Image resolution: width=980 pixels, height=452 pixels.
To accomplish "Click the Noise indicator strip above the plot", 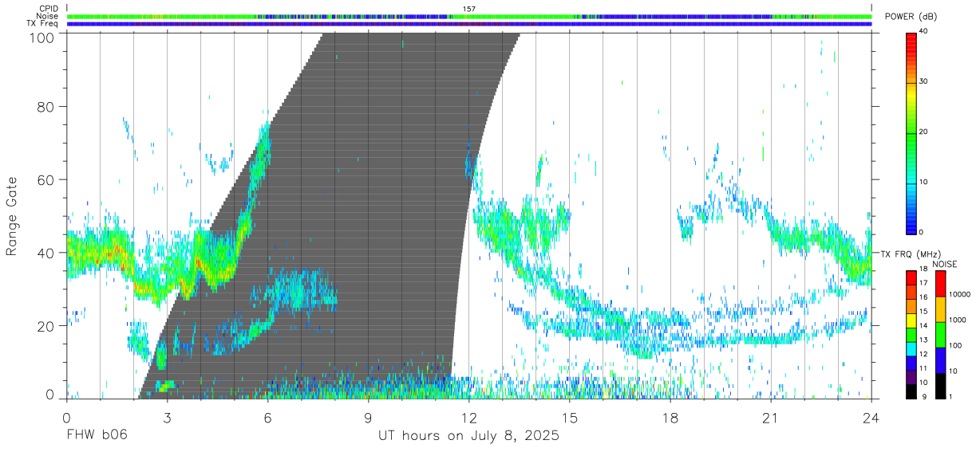I will (x=469, y=16).
